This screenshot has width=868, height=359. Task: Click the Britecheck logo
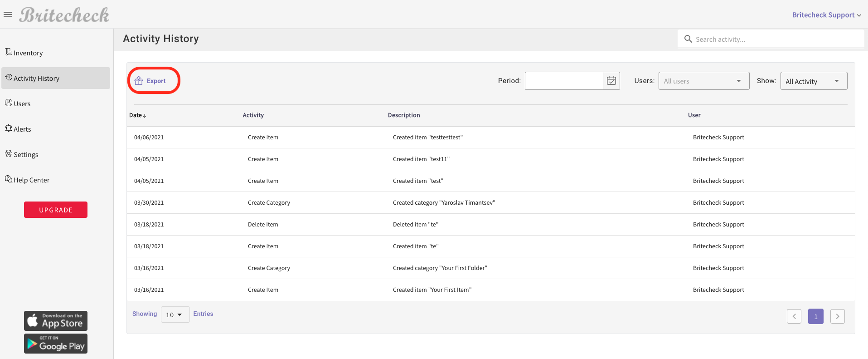pyautogui.click(x=64, y=15)
